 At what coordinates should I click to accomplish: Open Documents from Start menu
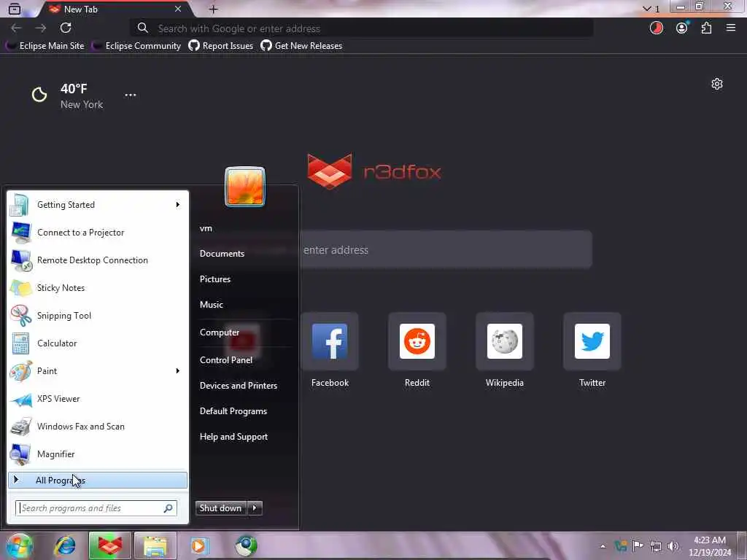pyautogui.click(x=222, y=253)
